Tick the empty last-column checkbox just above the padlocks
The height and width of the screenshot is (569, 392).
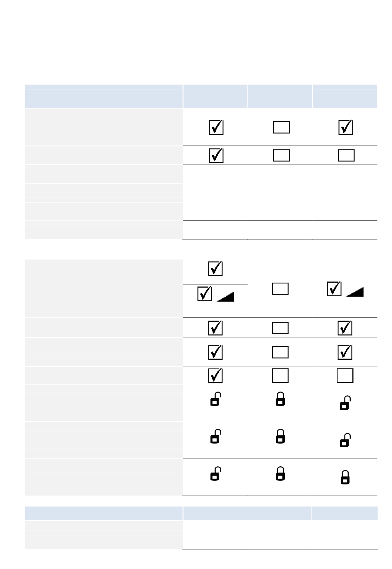(345, 375)
